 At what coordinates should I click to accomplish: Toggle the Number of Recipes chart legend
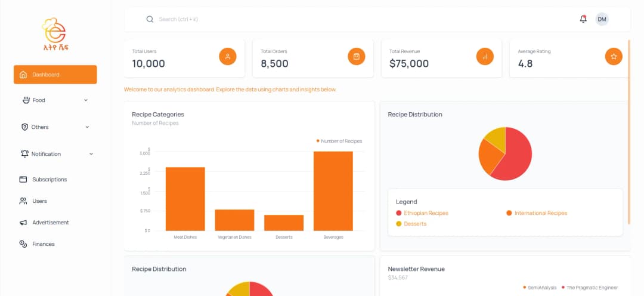tap(339, 141)
